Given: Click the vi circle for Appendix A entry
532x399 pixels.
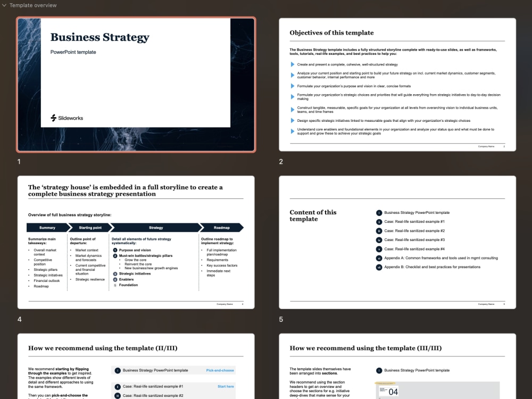Looking at the screenshot, I should point(379,257).
